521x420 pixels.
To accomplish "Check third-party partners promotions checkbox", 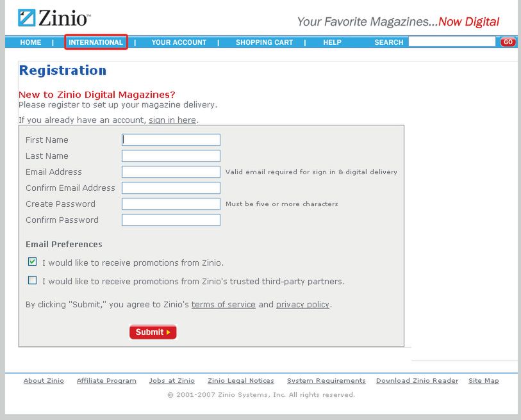I will click(x=32, y=280).
